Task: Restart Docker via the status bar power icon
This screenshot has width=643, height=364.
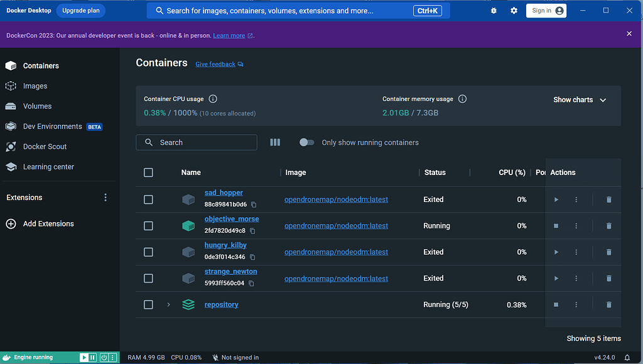Action: (103, 357)
